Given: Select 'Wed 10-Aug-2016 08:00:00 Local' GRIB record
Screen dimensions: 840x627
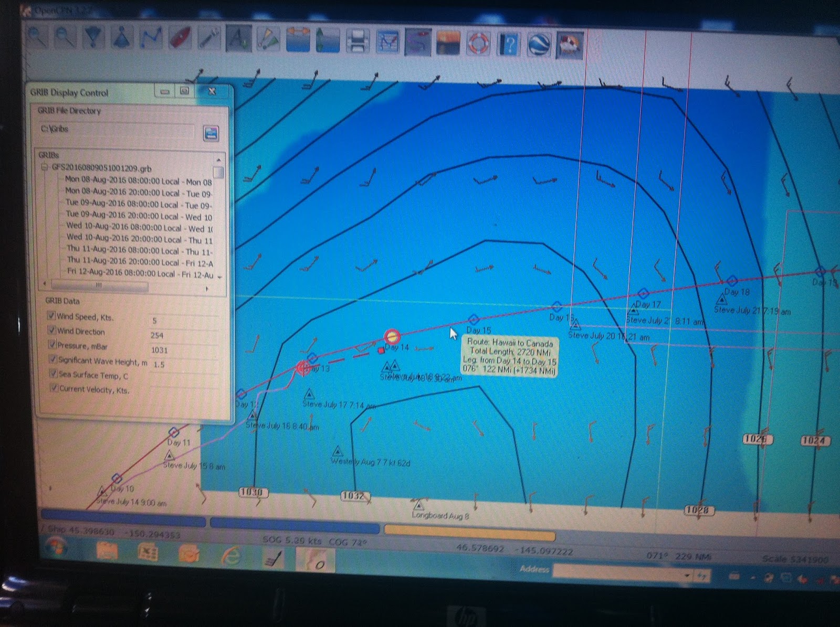Looking at the screenshot, I should point(140,228).
